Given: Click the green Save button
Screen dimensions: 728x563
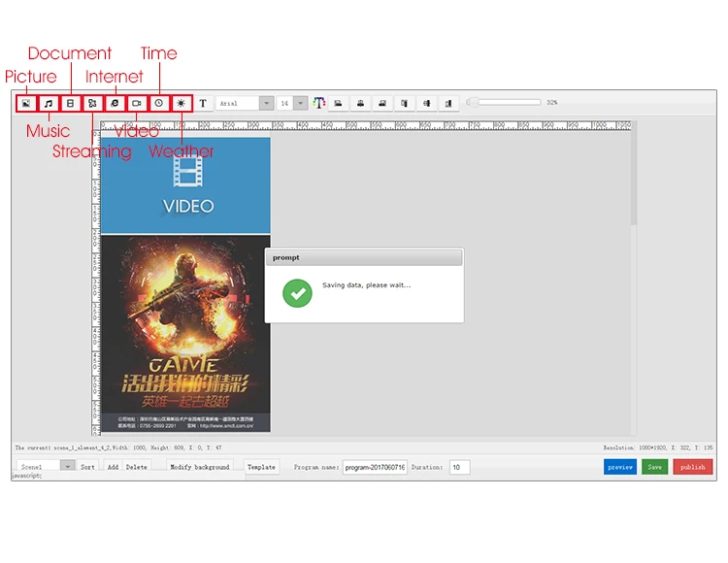Looking at the screenshot, I should [654, 467].
